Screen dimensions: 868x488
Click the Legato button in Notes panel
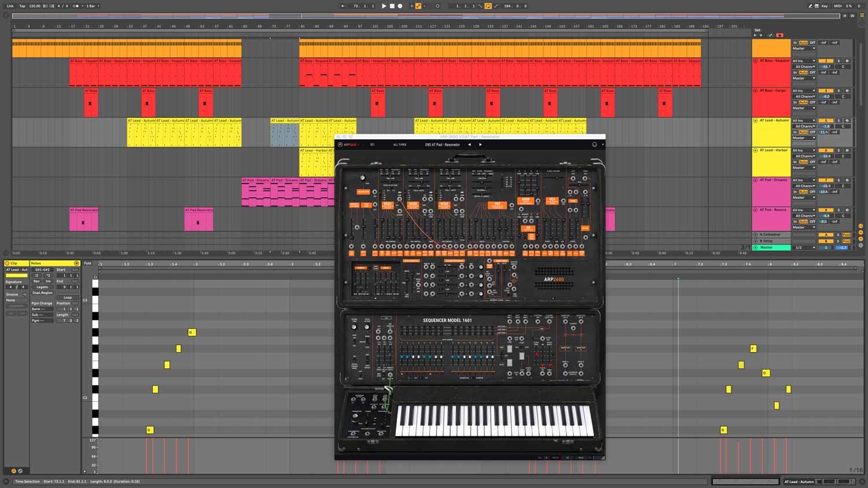[42, 287]
